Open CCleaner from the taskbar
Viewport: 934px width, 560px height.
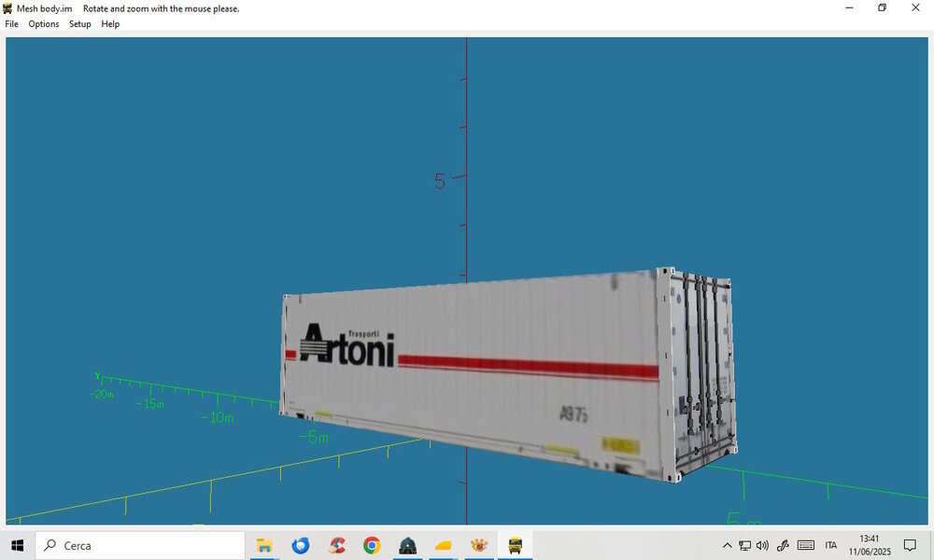pyautogui.click(x=336, y=545)
